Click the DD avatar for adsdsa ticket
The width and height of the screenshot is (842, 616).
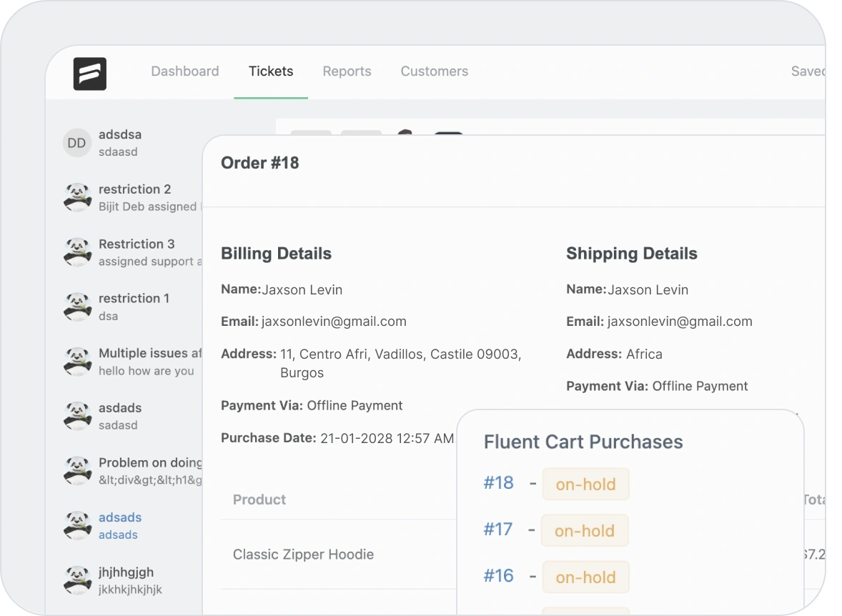(x=76, y=143)
